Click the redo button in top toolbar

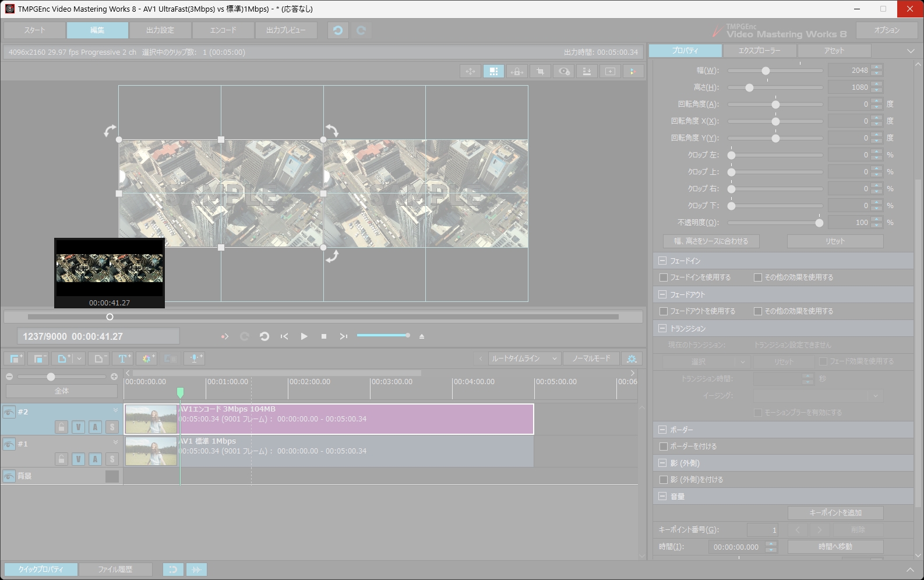click(361, 30)
